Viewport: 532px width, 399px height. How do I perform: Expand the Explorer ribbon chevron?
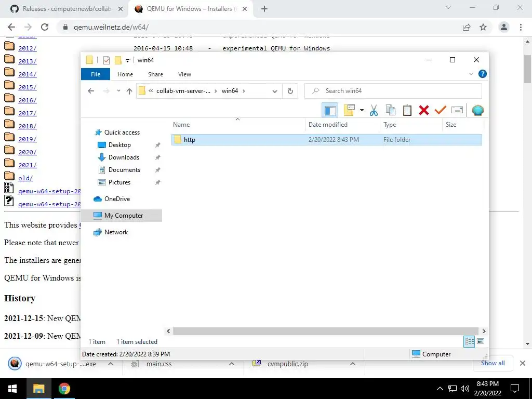471,74
